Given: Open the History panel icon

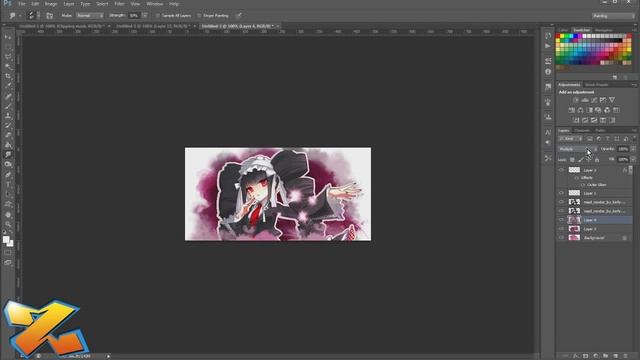Looking at the screenshot, I should point(548,36).
